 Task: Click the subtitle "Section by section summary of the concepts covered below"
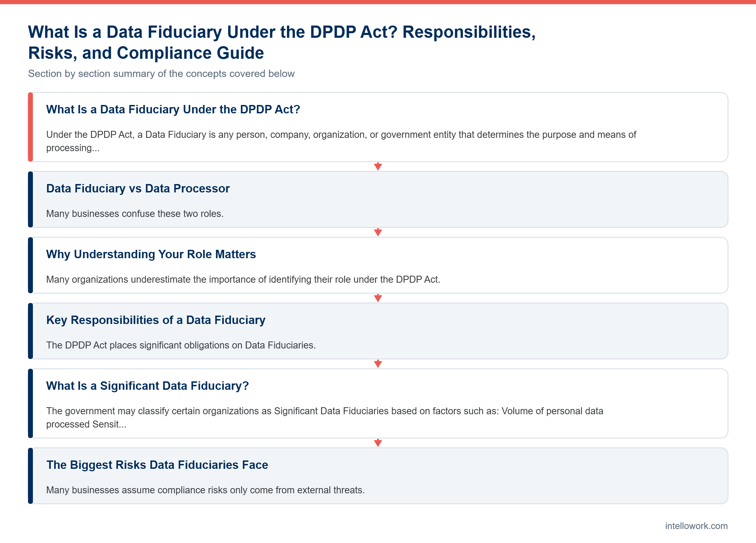pos(161,73)
